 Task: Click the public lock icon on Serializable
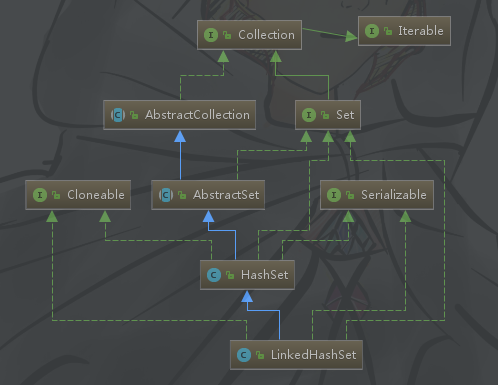point(350,195)
